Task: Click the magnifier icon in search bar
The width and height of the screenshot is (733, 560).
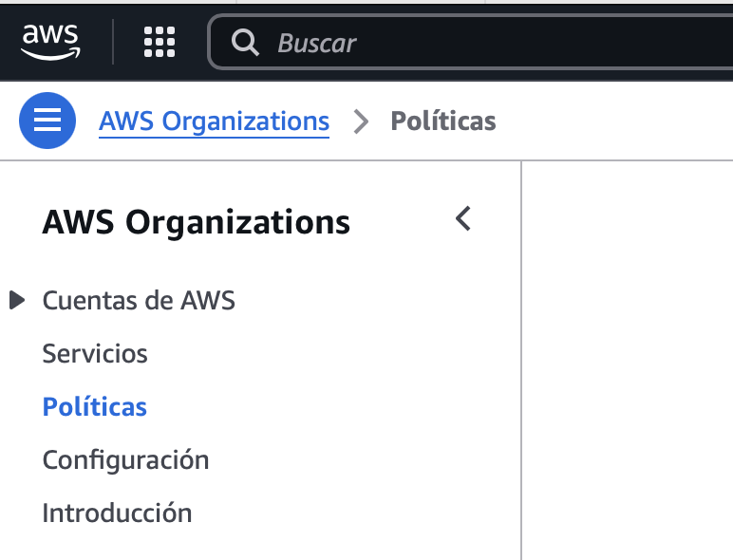Action: coord(245,43)
